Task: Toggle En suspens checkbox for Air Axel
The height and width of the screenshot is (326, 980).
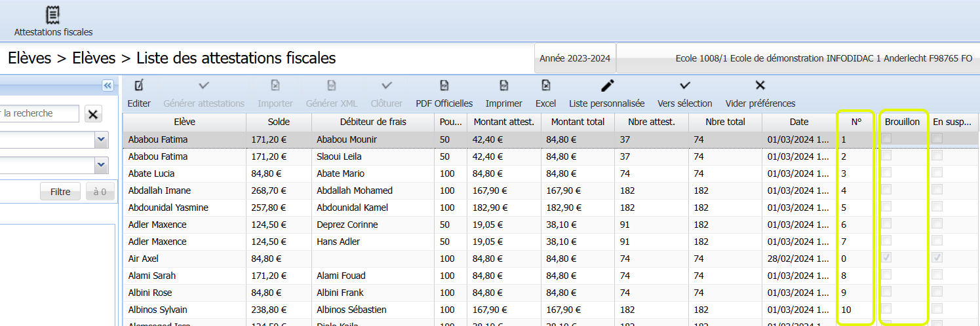Action: pos(937,258)
